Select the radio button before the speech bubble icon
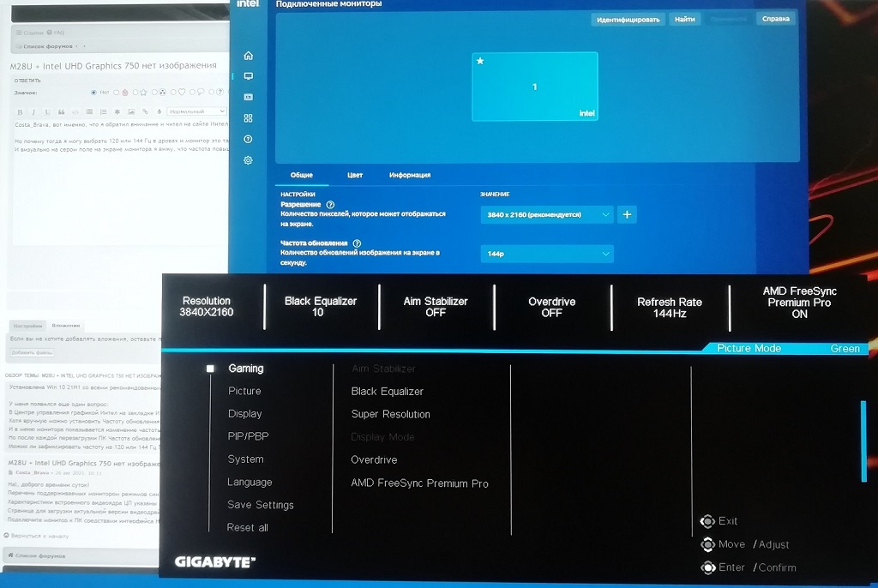The height and width of the screenshot is (588, 878). tap(193, 93)
